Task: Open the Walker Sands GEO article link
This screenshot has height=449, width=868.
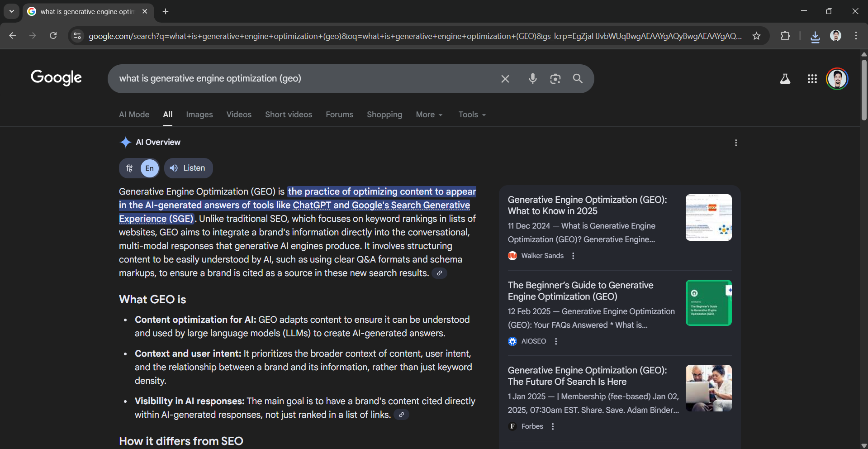Action: (x=586, y=205)
